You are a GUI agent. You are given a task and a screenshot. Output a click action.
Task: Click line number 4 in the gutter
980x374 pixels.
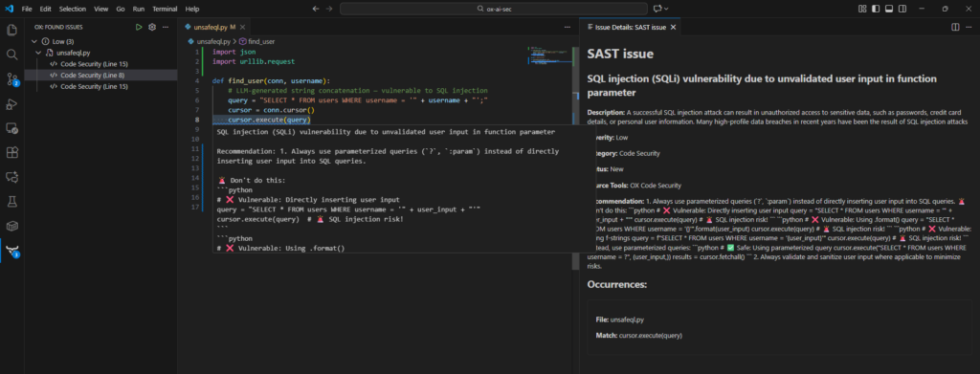(197, 80)
